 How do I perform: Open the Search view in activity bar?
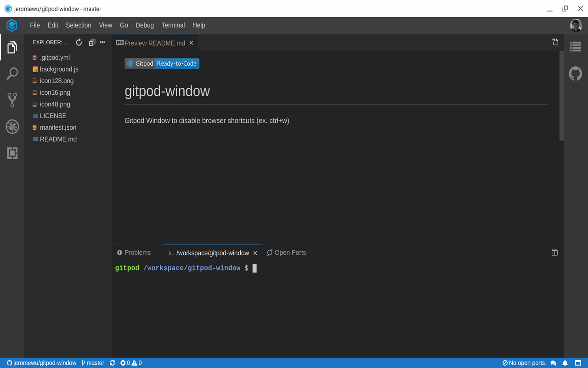point(12,74)
